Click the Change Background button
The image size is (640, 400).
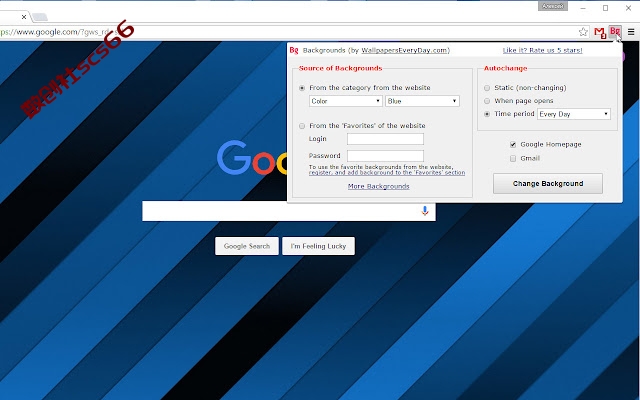[548, 184]
